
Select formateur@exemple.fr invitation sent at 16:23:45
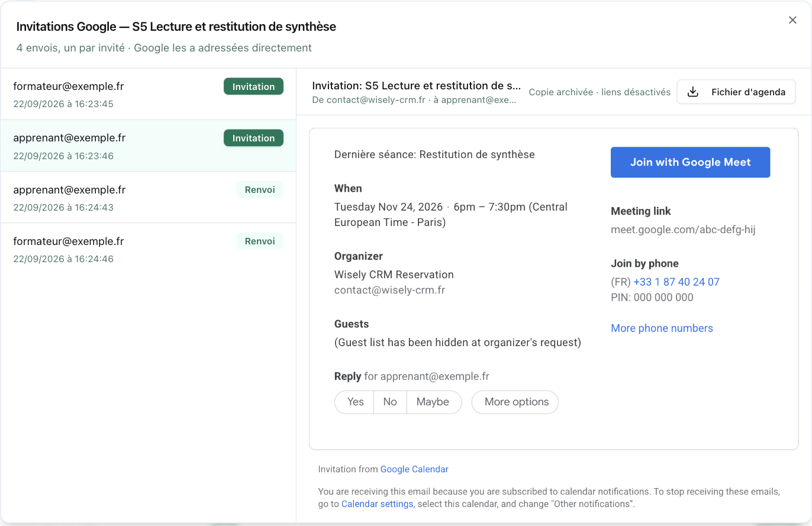pos(148,95)
